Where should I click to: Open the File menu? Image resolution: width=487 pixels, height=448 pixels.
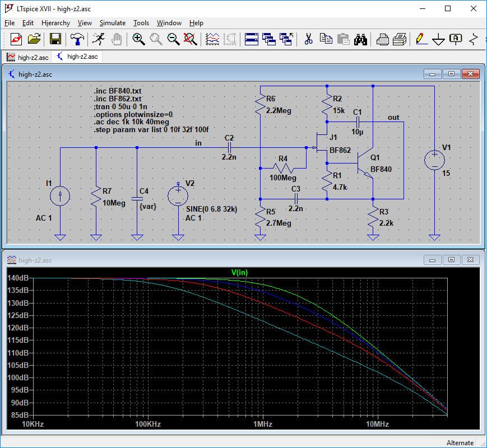(10, 23)
